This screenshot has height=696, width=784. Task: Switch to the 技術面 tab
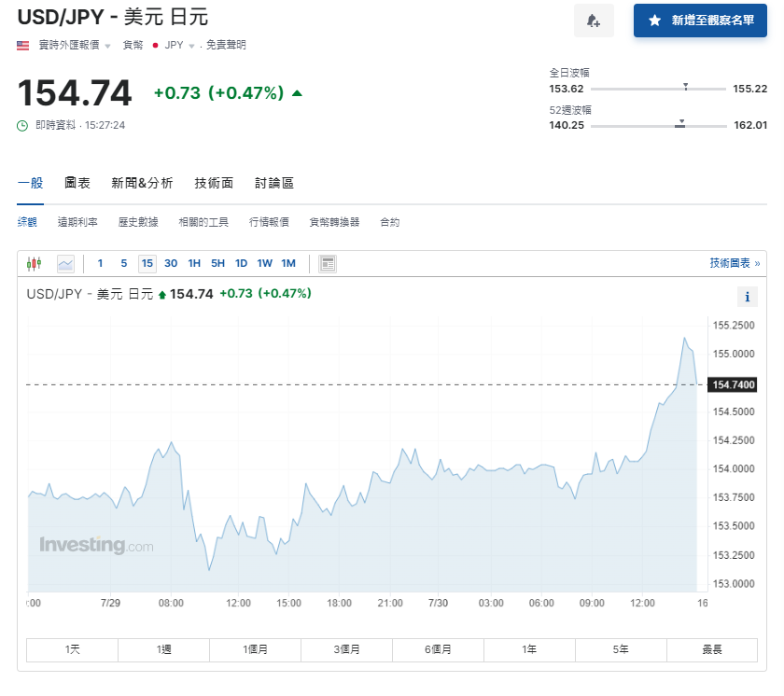pos(214,183)
